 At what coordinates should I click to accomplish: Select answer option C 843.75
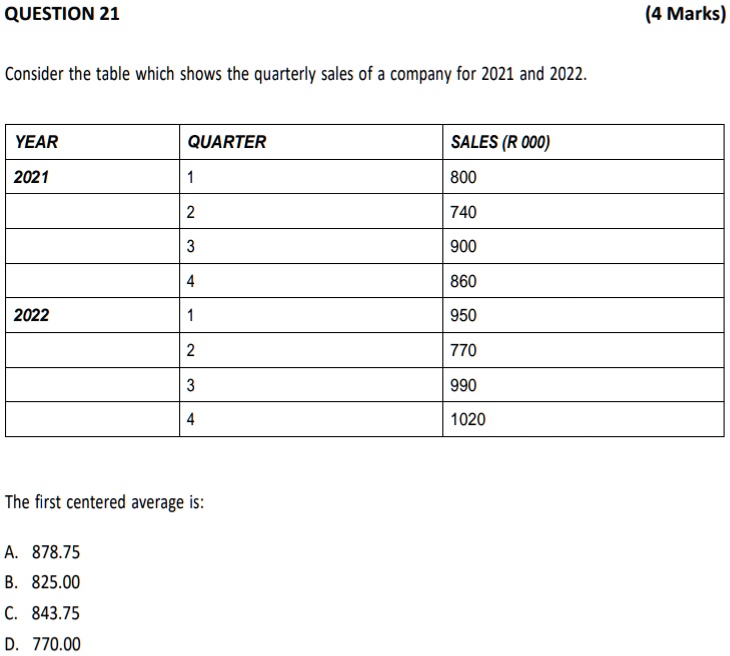coord(42,613)
